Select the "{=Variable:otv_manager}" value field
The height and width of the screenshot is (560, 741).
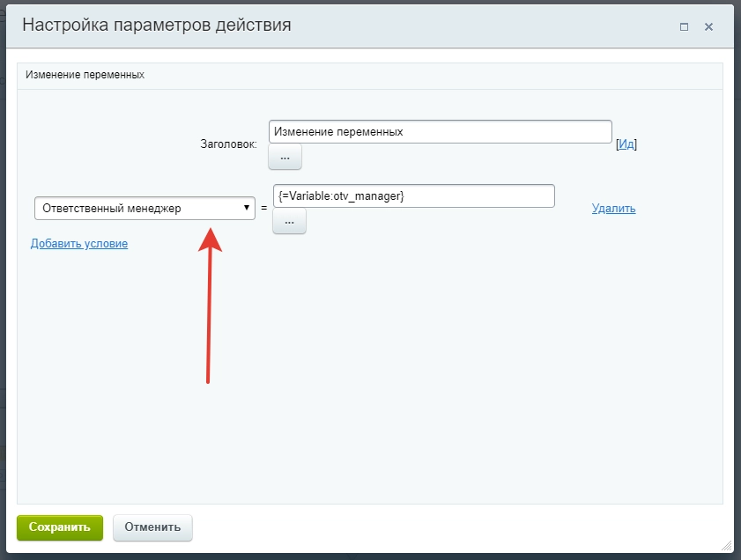coord(412,195)
